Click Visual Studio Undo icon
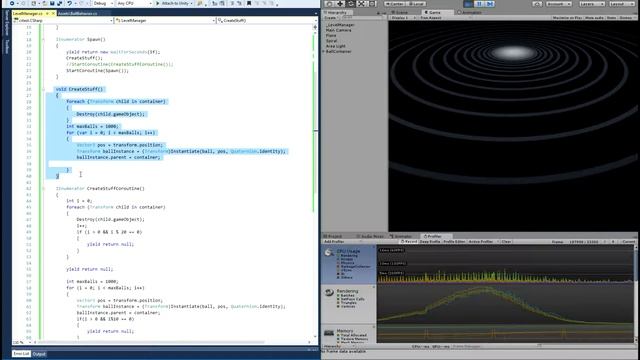Screen dimensions: 640x360 [69, 3]
